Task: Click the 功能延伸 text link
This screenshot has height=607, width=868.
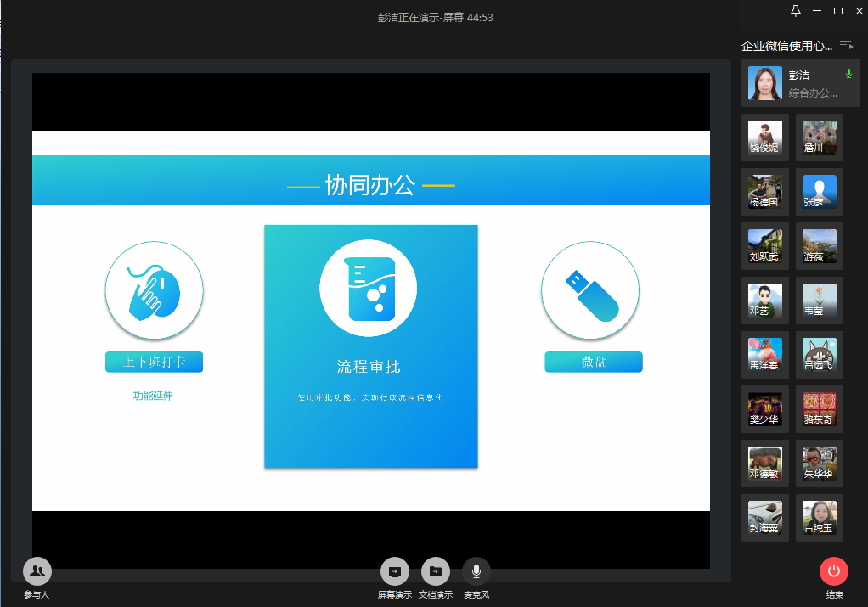Action: tap(153, 396)
